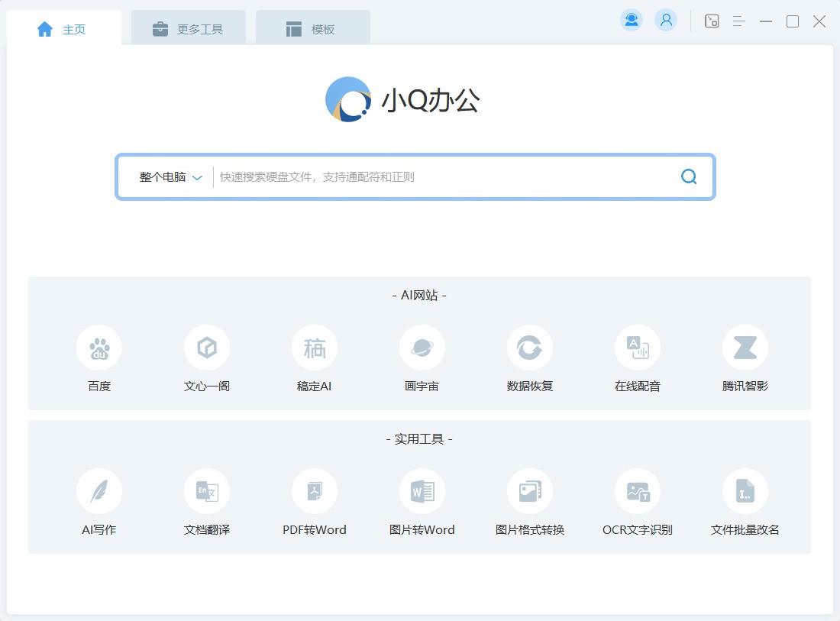Image resolution: width=840 pixels, height=621 pixels.
Task: Select the 图片格式转换 tool
Action: point(529,492)
